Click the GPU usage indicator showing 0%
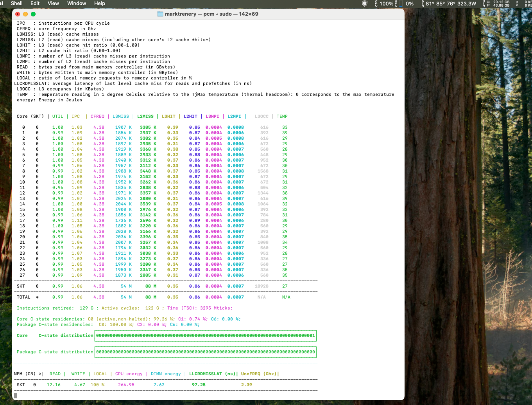Screen dimensions: 532x405 click(410, 4)
